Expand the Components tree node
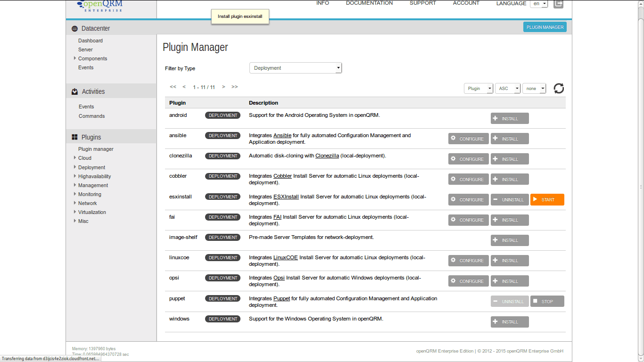The image size is (644, 362). pos(75,58)
